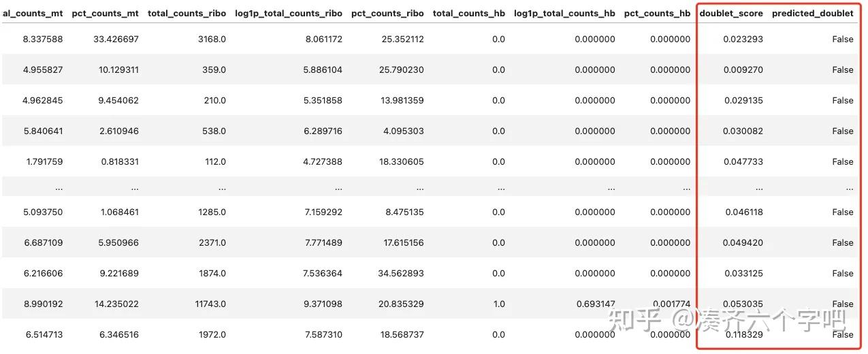The width and height of the screenshot is (868, 354).
Task: Click the cell showing 33.426697
Action: [x=116, y=39]
